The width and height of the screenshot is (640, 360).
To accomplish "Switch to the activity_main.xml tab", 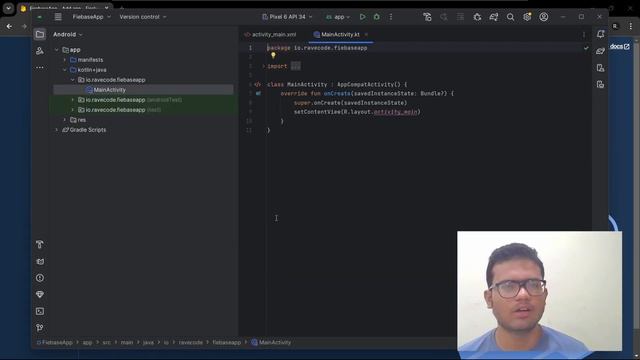I will (x=270, y=35).
